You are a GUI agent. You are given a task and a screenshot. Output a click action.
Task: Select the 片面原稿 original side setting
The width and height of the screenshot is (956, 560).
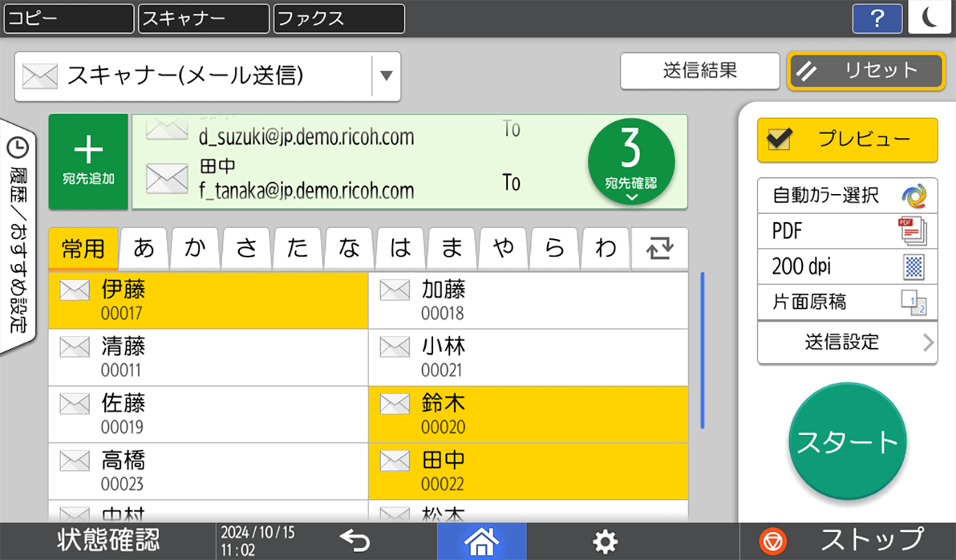click(x=847, y=302)
